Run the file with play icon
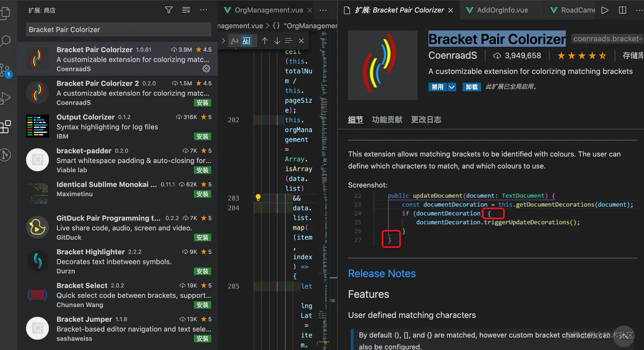This screenshot has width=644, height=350. click(x=605, y=10)
